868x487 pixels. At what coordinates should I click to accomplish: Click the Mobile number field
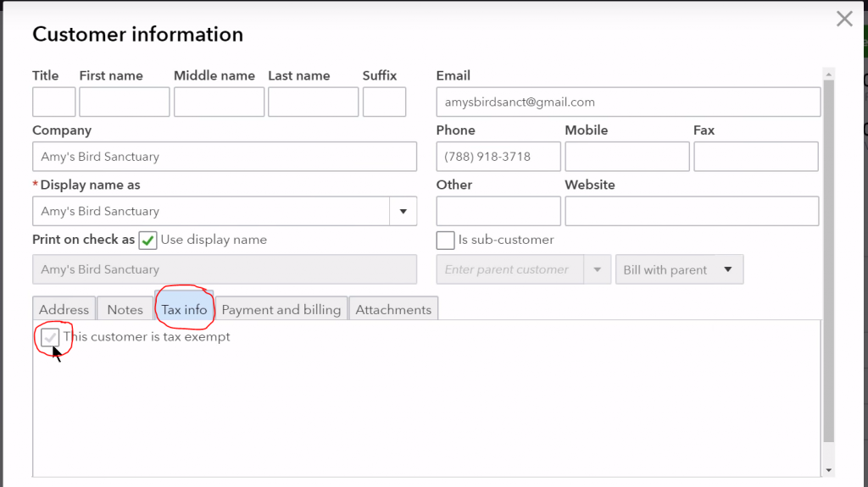[x=626, y=157]
